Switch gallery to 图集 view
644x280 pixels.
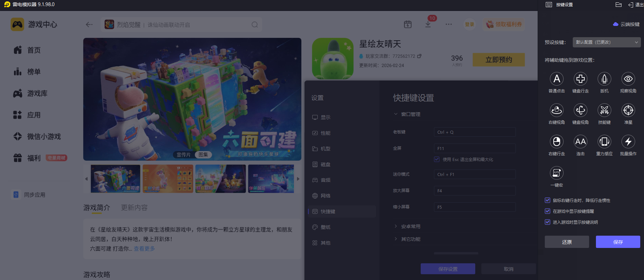click(203, 154)
